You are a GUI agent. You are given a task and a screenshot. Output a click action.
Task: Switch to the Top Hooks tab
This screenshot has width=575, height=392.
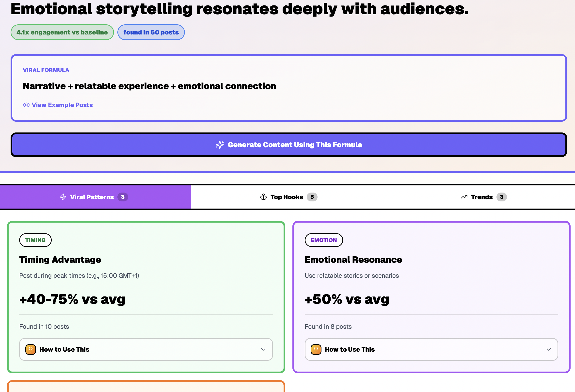tap(287, 197)
